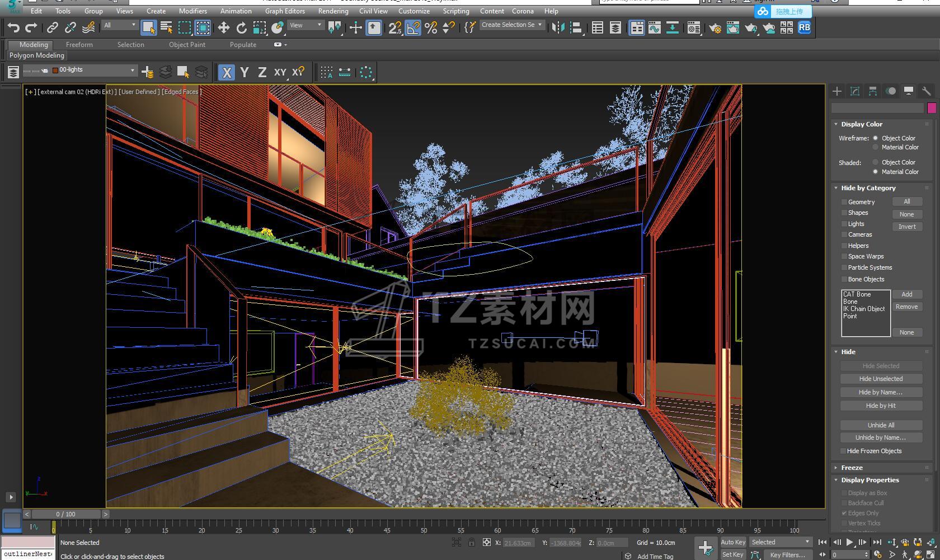Open Create Selection Set dropdown

click(539, 25)
